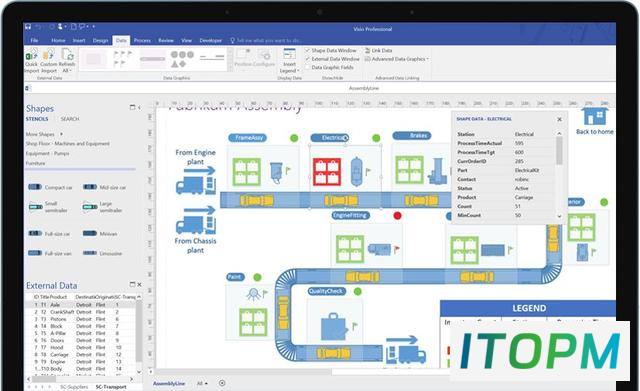640x391 pixels.
Task: Select the Axle row in External Data
Action: click(82, 305)
